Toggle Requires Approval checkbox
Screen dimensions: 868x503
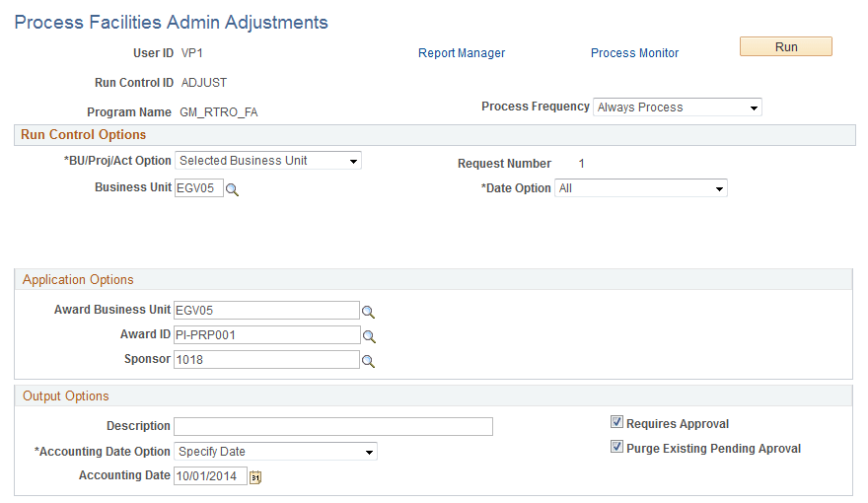coord(616,422)
